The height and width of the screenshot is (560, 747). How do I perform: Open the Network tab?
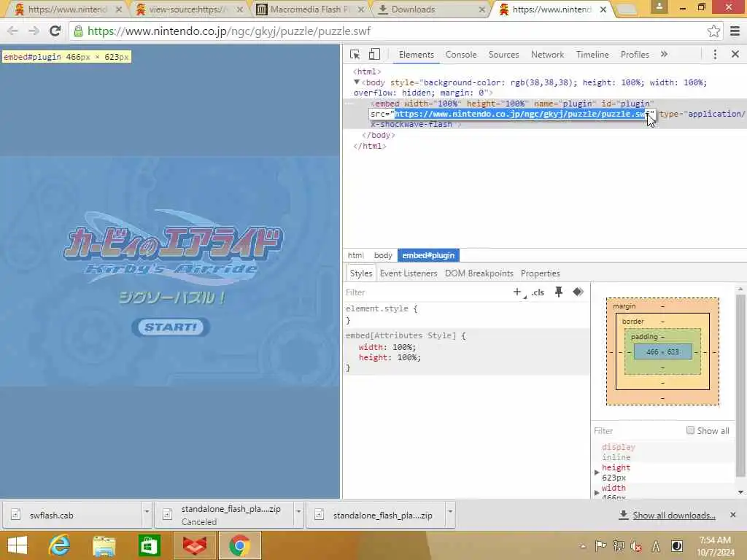pos(547,54)
